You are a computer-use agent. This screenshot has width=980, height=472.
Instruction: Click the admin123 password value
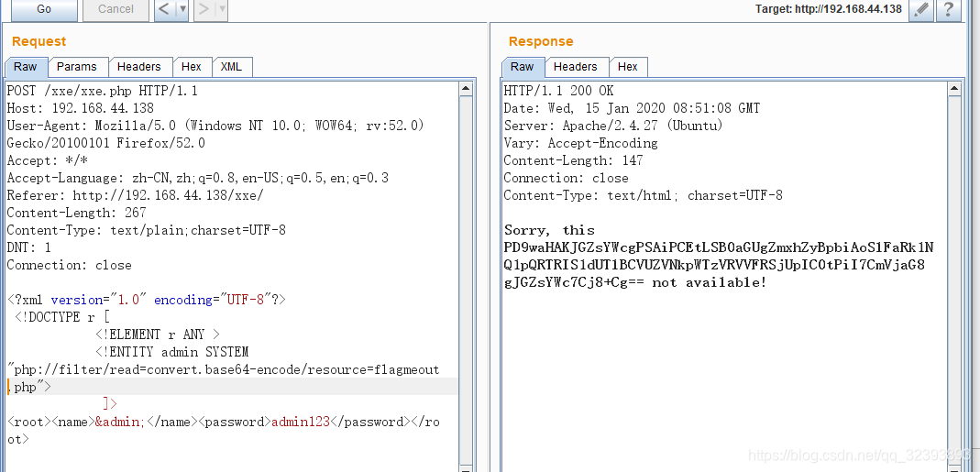click(x=301, y=422)
